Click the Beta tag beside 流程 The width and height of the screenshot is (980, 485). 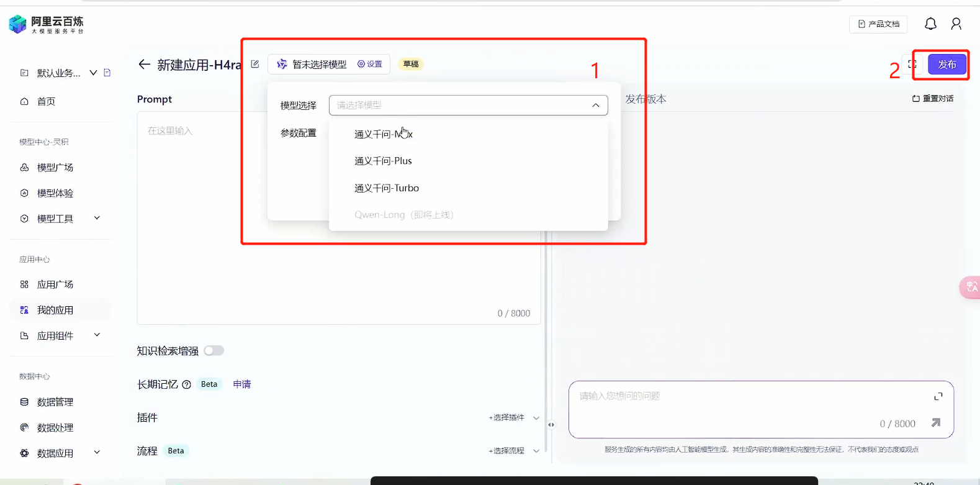[x=176, y=451]
